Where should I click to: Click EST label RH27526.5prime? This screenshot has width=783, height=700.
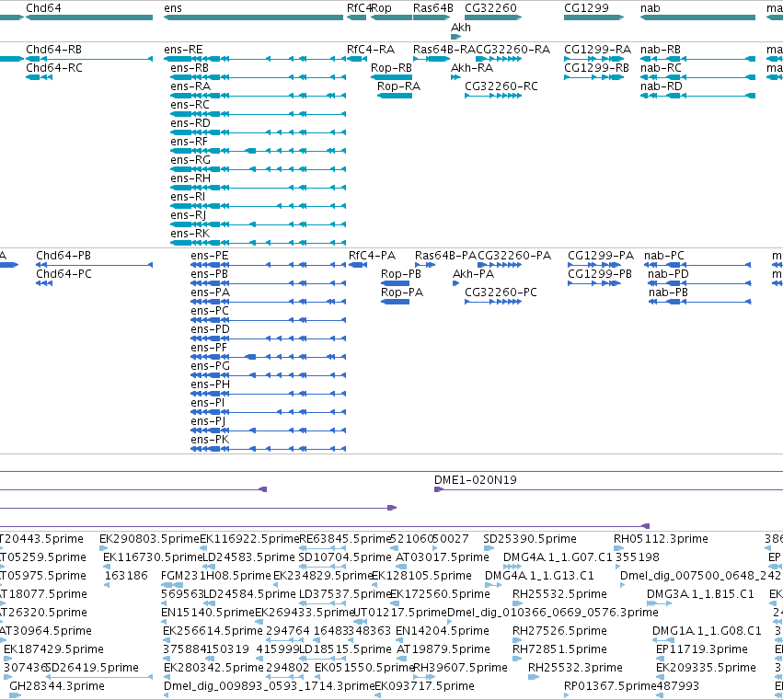[x=559, y=631]
